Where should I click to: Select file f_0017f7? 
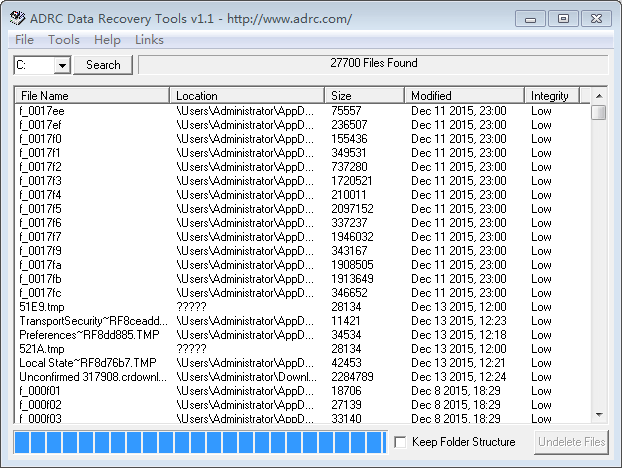click(x=40, y=237)
